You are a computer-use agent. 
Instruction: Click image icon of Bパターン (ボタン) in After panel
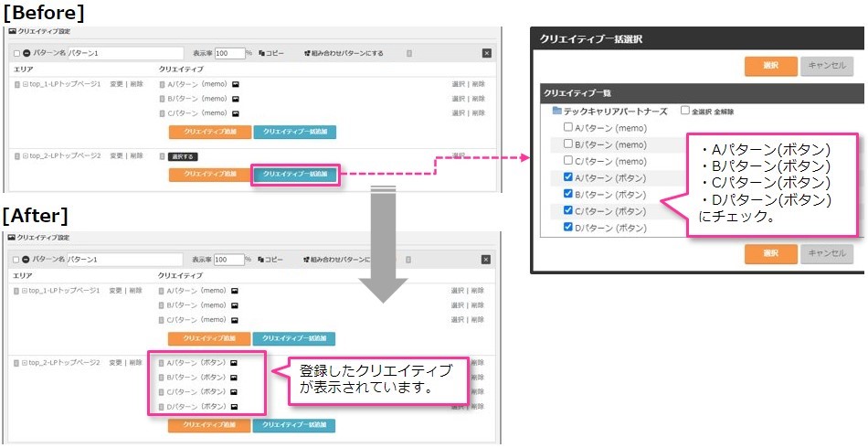pos(234,377)
